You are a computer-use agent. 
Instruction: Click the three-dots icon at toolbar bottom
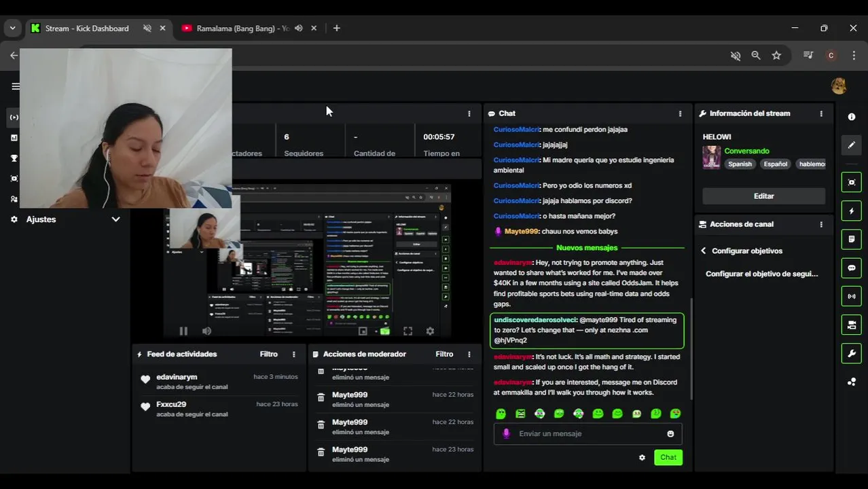point(852,382)
